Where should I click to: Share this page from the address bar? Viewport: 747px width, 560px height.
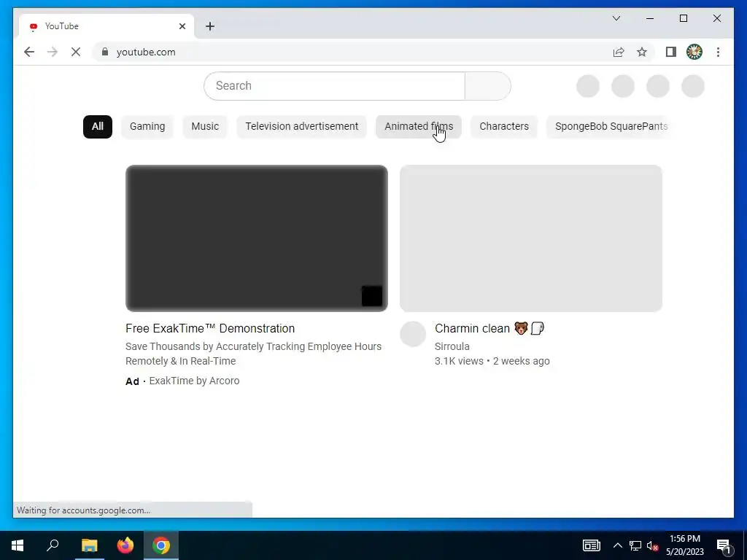click(x=619, y=52)
